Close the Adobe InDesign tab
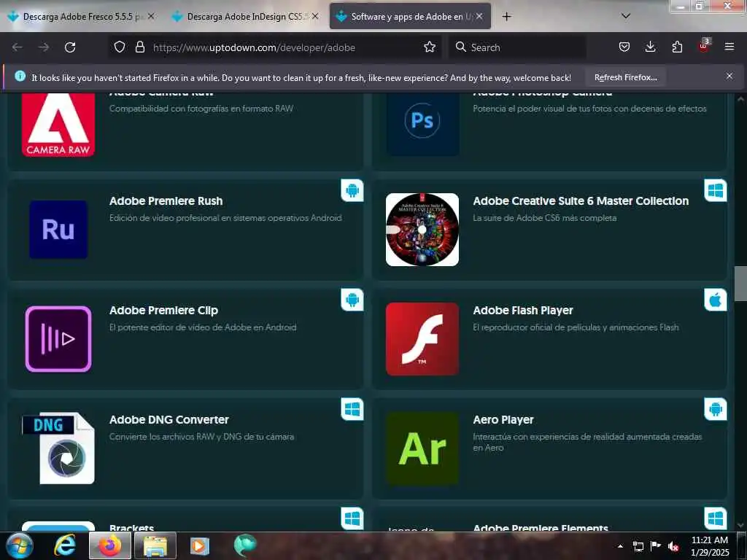The image size is (747, 560). (x=315, y=16)
